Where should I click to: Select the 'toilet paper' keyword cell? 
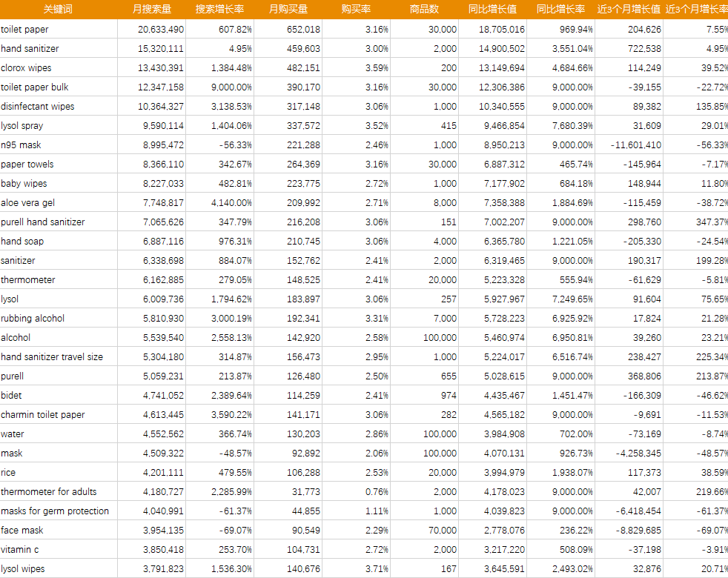(25, 30)
